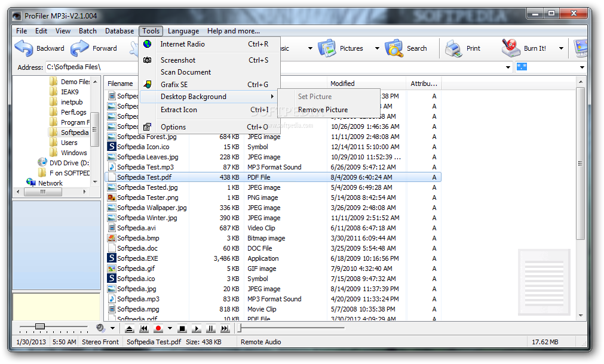This screenshot has height=364, width=604.
Task: Open the record options dropdown arrow
Action: [170, 328]
